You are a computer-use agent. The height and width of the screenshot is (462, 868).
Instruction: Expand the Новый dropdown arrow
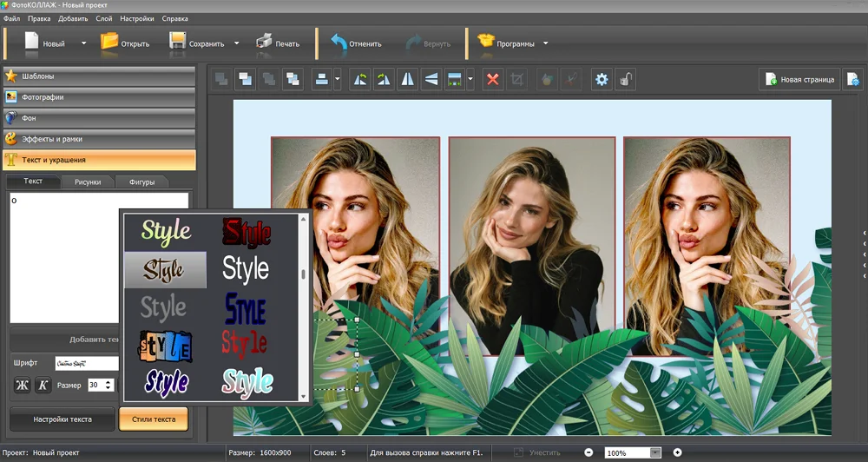click(x=83, y=43)
